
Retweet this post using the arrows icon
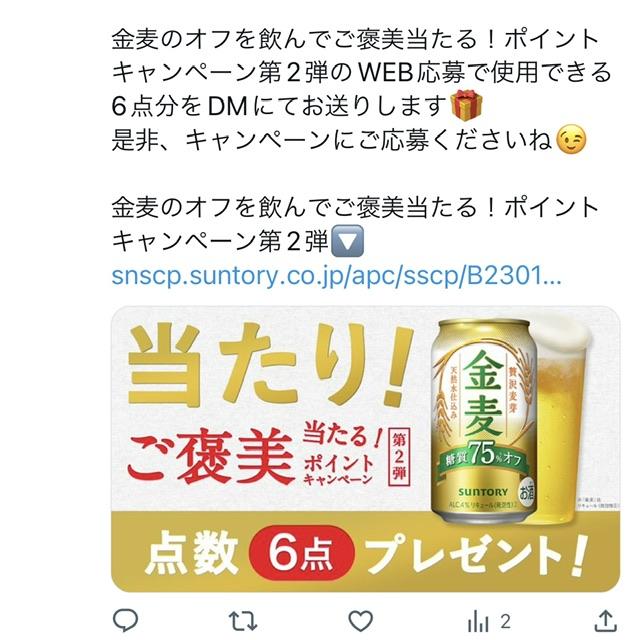pyautogui.click(x=243, y=622)
